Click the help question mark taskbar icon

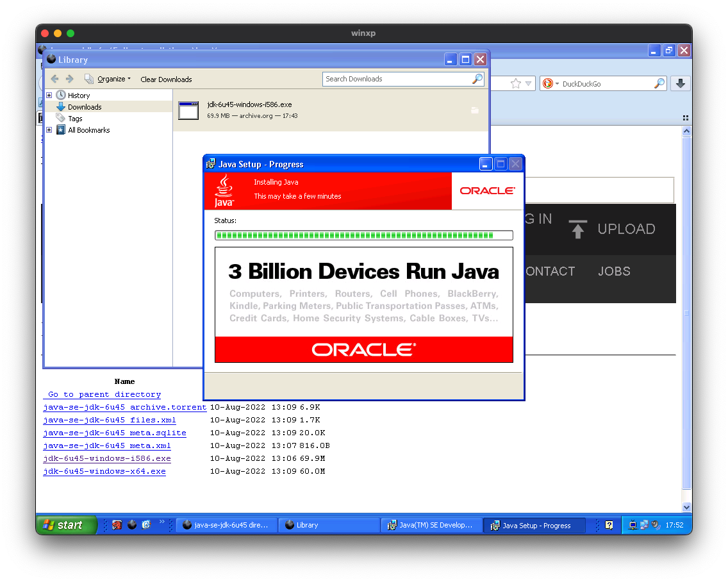tap(609, 526)
